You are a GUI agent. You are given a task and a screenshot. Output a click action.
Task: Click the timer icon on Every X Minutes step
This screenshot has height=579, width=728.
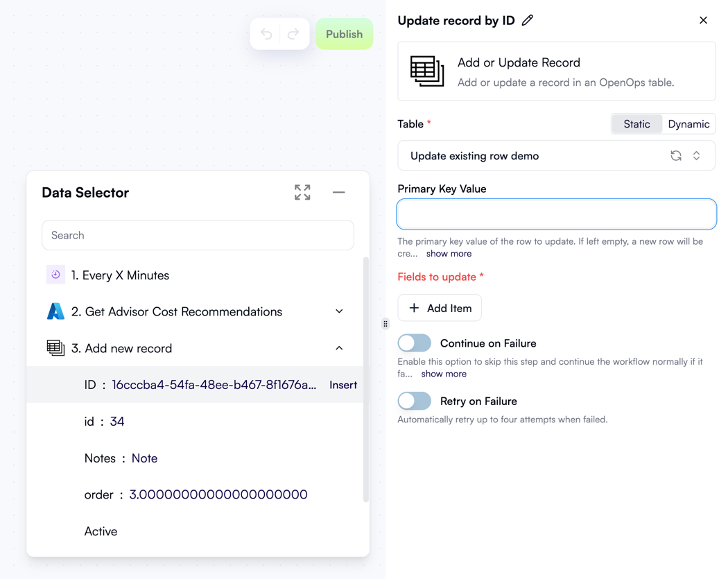coord(55,275)
